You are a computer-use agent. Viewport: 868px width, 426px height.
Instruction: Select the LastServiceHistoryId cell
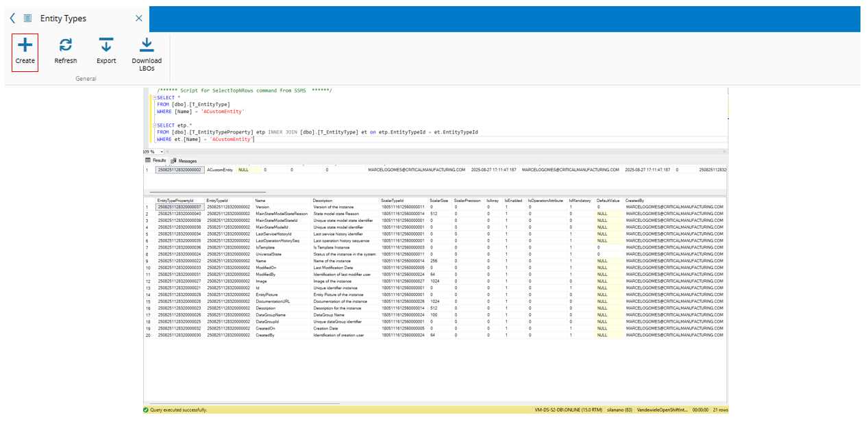[282, 234]
